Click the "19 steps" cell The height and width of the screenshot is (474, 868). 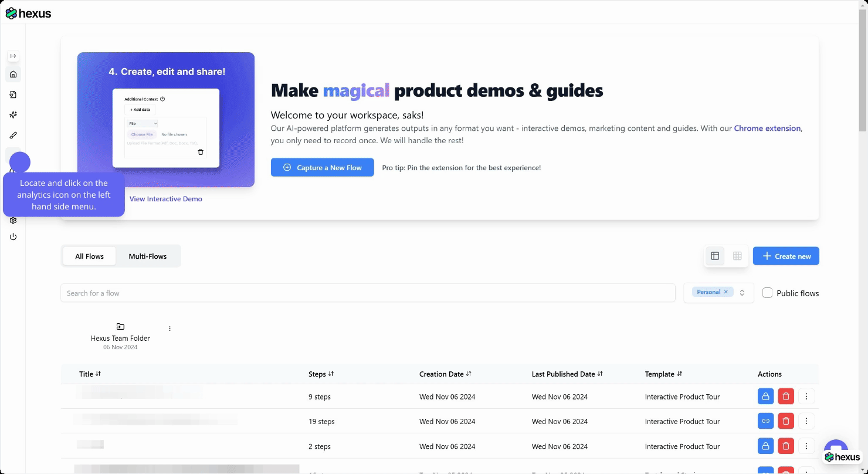[321, 421]
